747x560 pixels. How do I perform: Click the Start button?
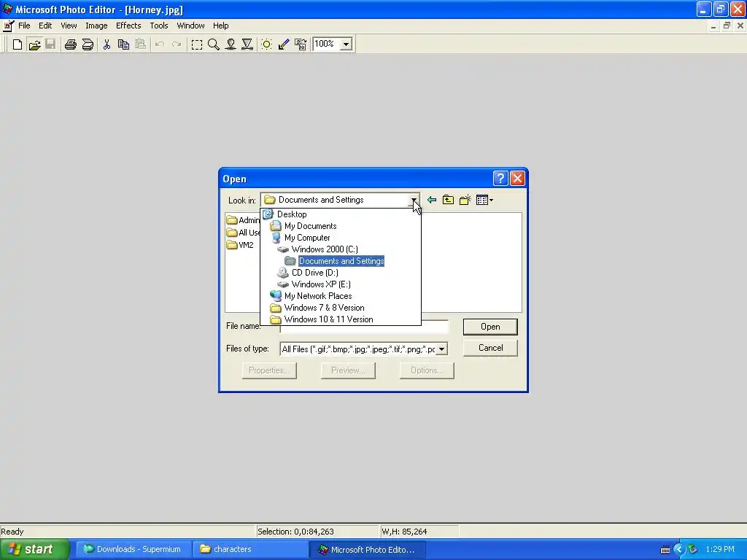tap(34, 550)
